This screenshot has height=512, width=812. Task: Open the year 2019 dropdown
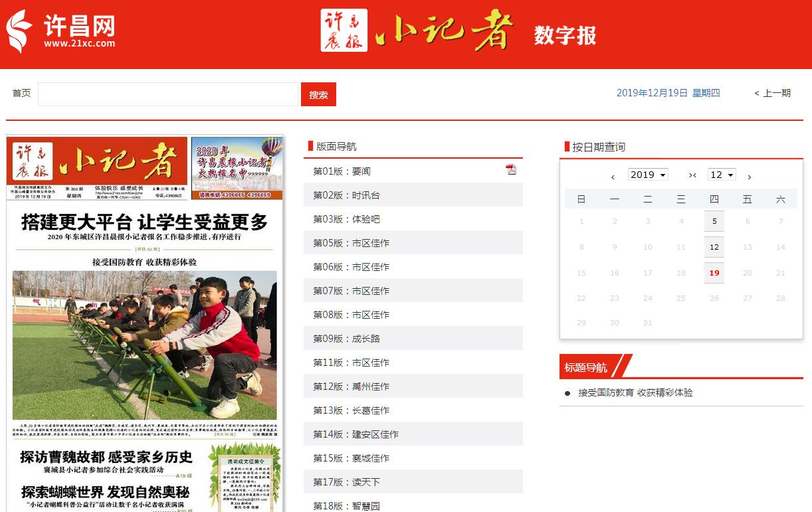pyautogui.click(x=648, y=175)
